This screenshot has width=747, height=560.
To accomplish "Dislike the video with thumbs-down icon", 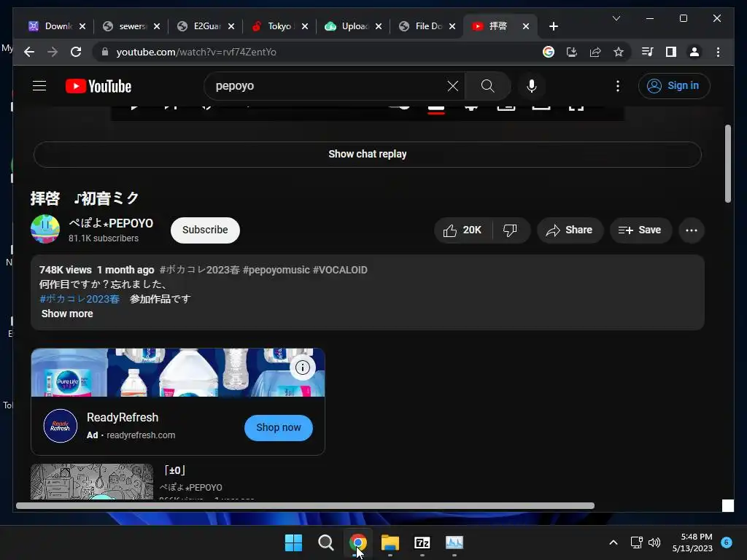I will 510,230.
